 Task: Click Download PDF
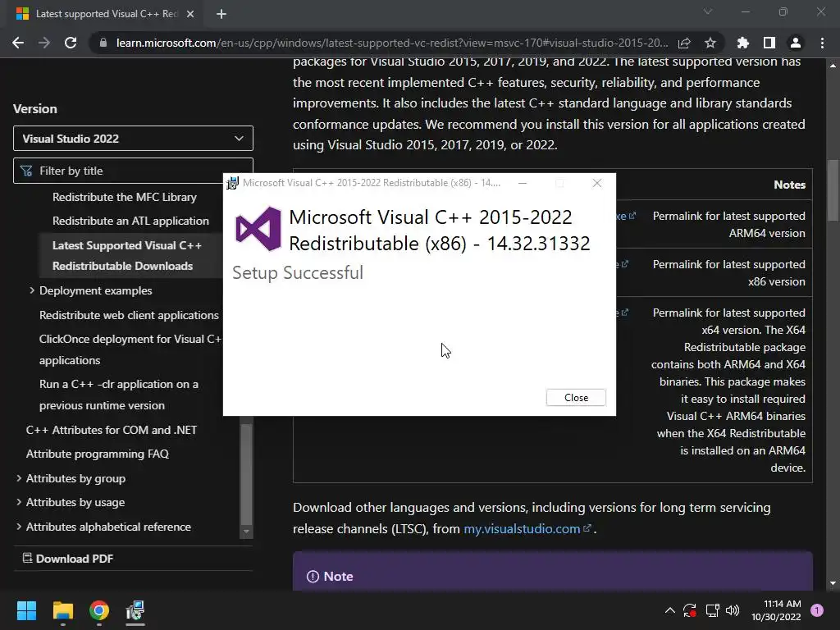[x=68, y=559]
